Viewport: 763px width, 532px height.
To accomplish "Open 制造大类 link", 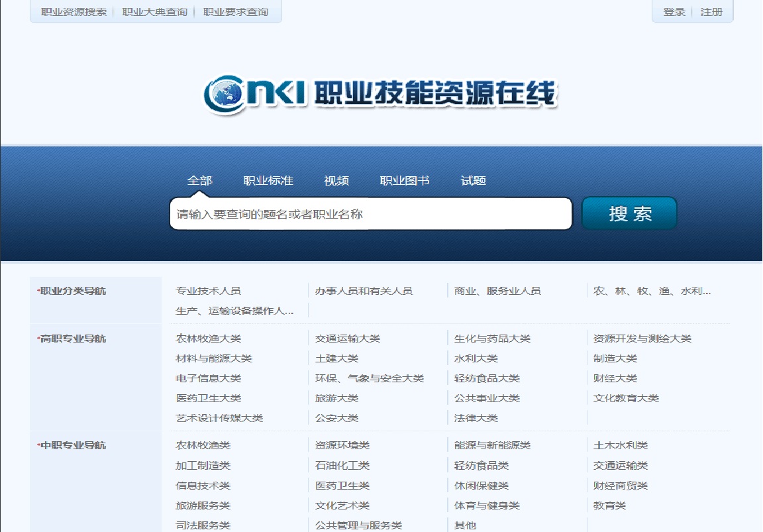I will coord(615,358).
